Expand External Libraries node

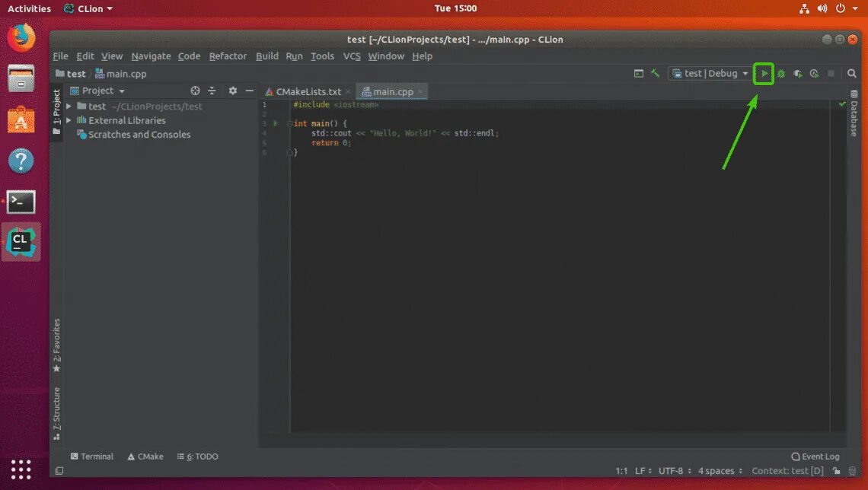click(69, 120)
